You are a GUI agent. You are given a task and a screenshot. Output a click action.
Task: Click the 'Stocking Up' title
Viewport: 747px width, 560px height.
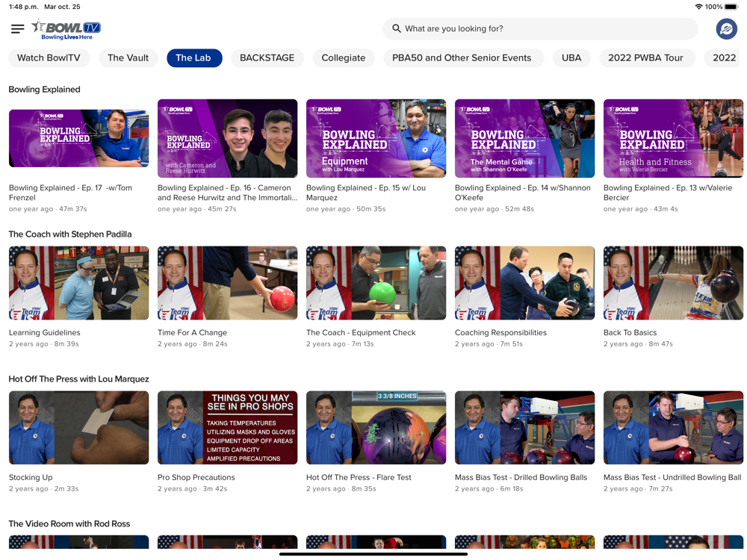click(31, 477)
